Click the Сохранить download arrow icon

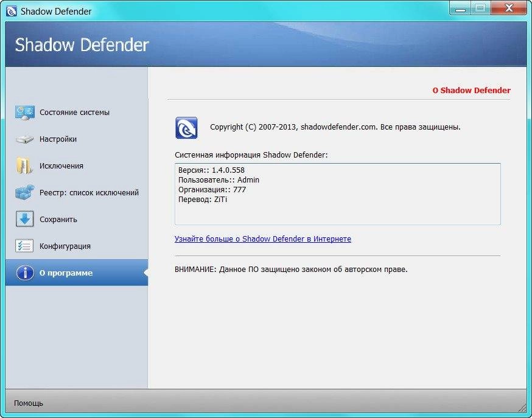[x=24, y=219]
